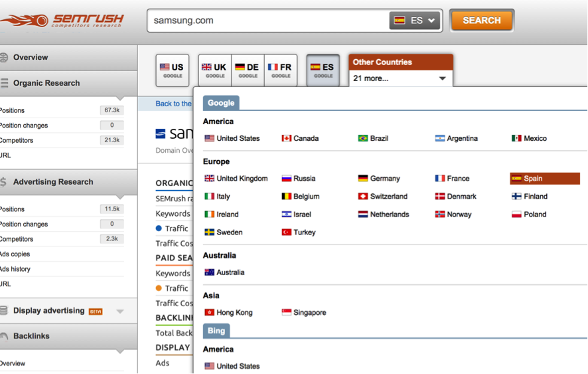Click the Overview globe icon in sidebar
Screen dimensions: 588x374
pos(4,57)
